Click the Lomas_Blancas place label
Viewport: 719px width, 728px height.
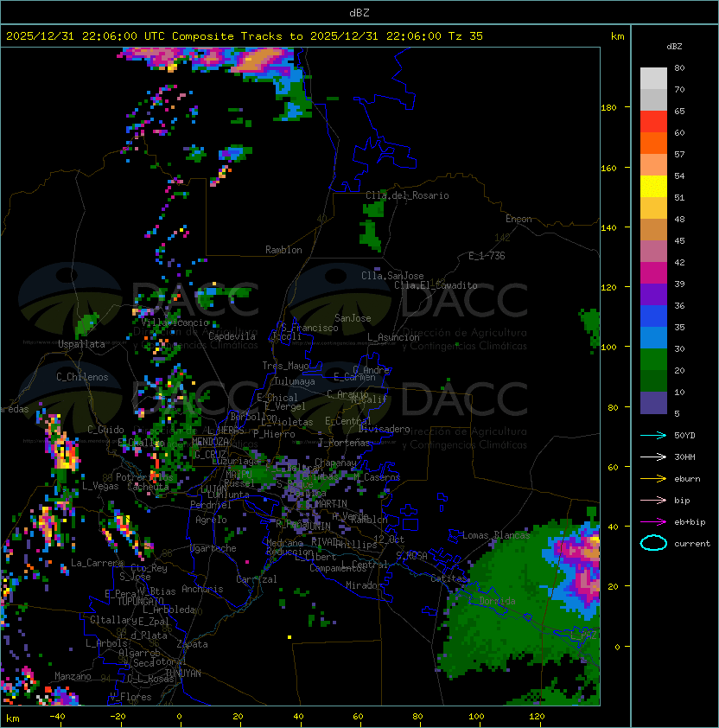coord(496,535)
